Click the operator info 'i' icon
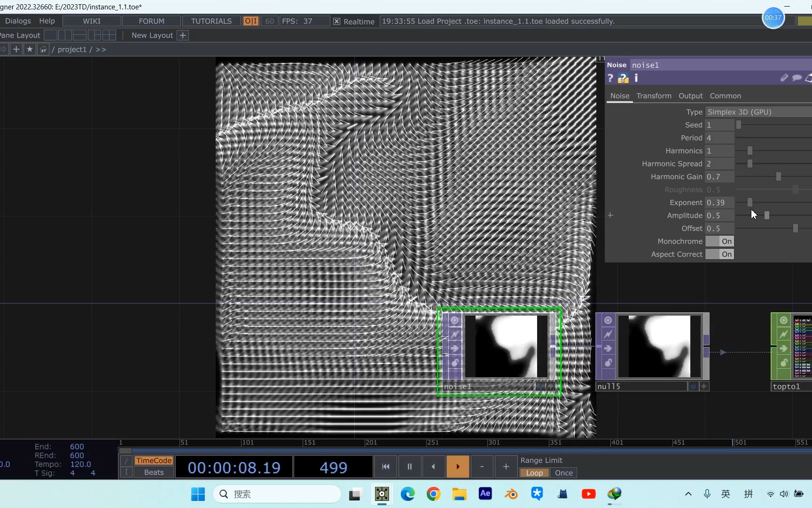Viewport: 812px width, 508px height. (x=636, y=78)
